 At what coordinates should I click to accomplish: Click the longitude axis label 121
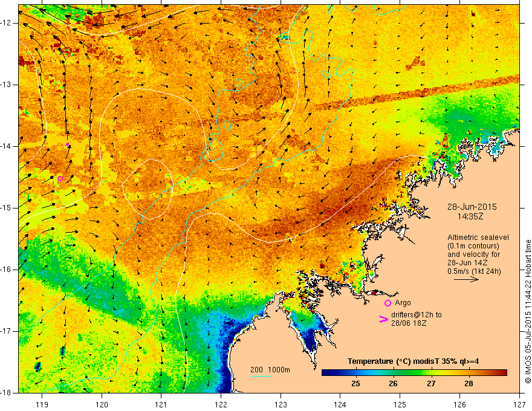[161, 404]
